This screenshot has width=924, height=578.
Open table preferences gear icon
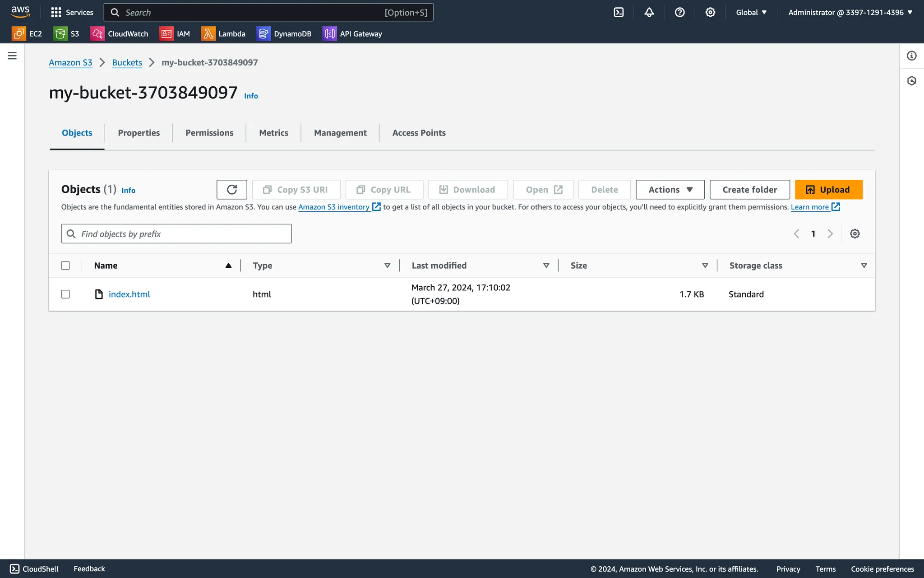pyautogui.click(x=855, y=233)
